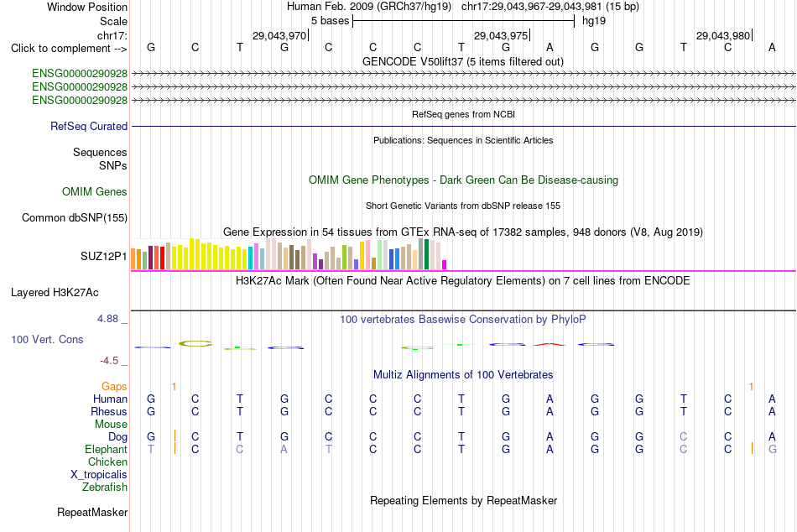Open the OMIM Genes track label
This screenshot has width=797, height=532.
click(94, 192)
